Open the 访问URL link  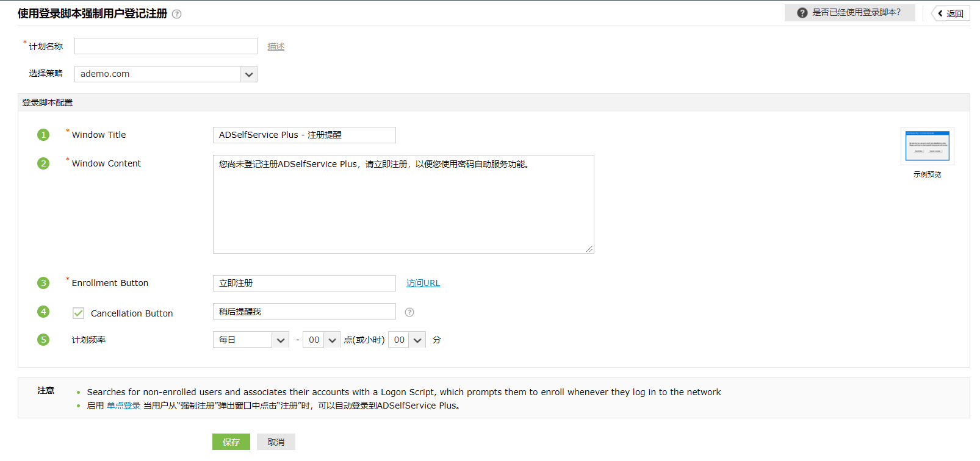[x=423, y=283]
